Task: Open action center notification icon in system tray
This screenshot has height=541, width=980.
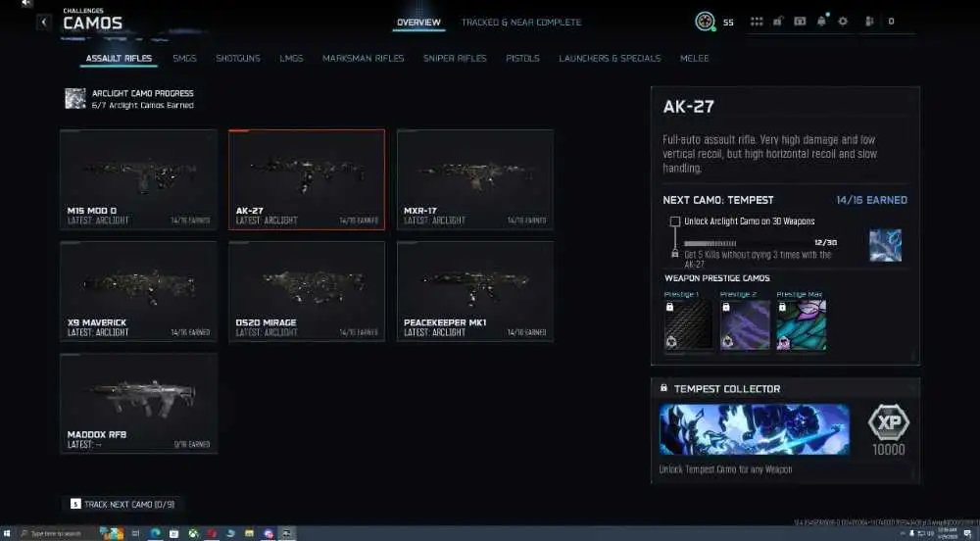Action: (x=967, y=533)
